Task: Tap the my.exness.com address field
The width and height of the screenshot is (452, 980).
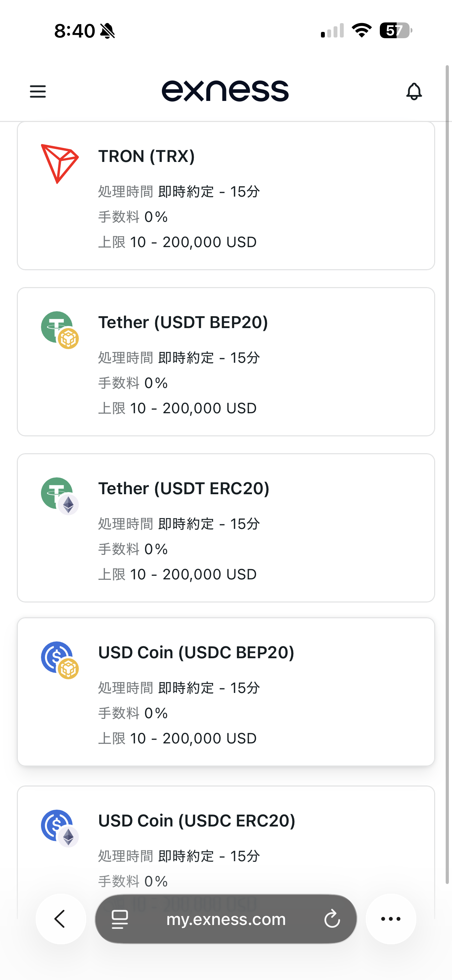Action: tap(226, 919)
